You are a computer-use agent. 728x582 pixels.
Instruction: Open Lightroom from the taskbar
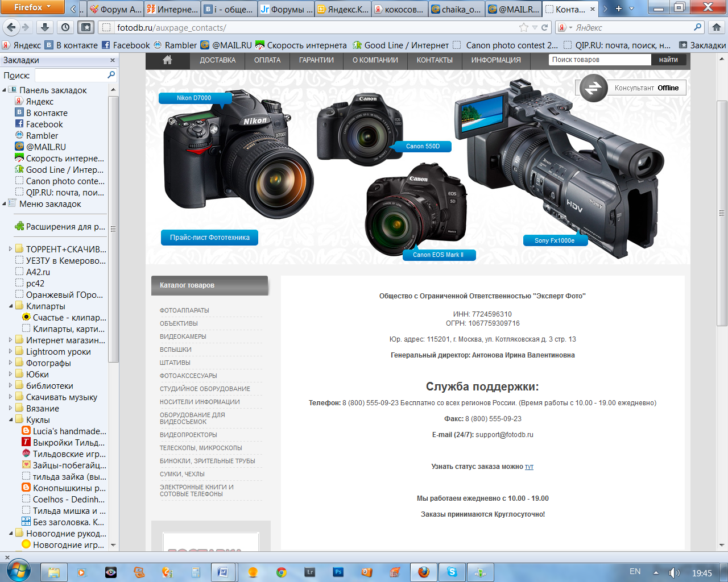coord(310,572)
